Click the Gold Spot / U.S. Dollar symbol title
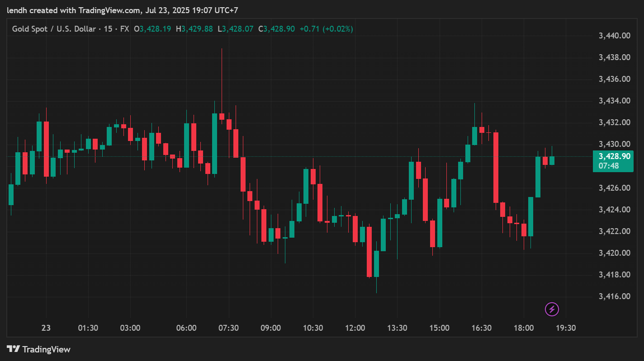 [54, 29]
